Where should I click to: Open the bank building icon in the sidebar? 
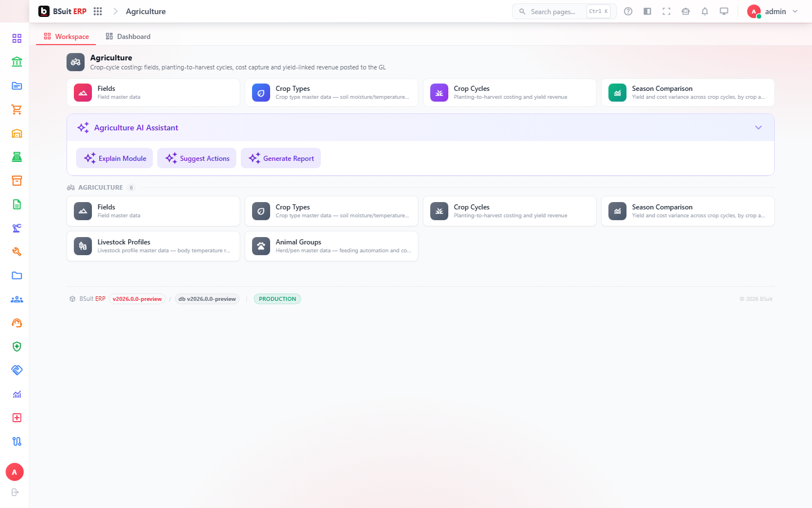click(17, 62)
